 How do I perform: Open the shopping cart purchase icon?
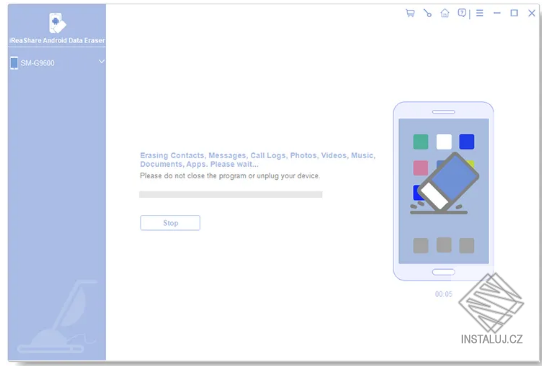coord(410,13)
